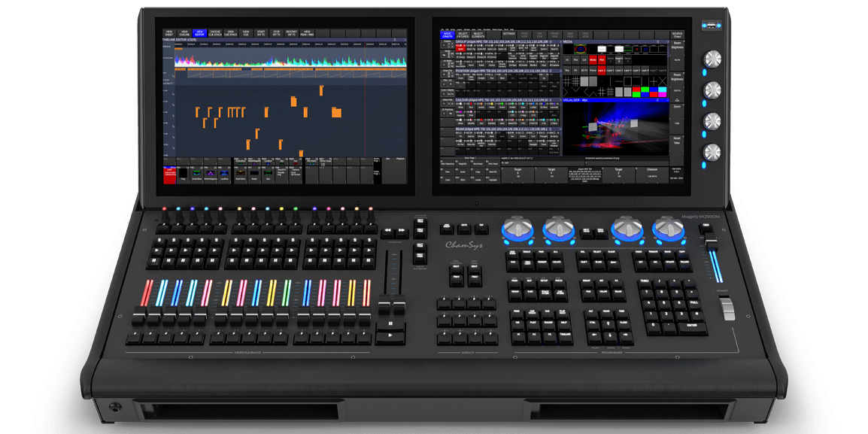Switch to VIEW CUELINE on the left screen
Screen dimensions: 868x434
coord(184,33)
